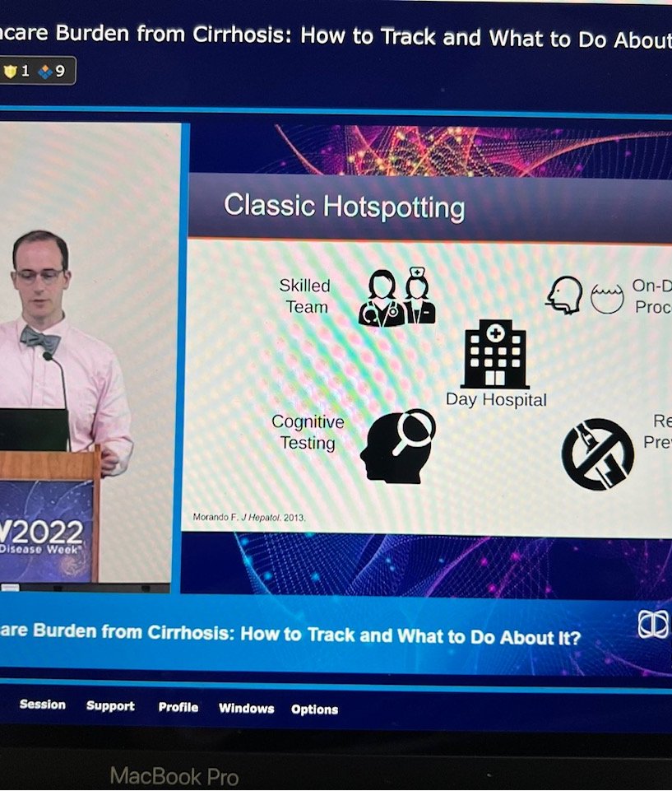Click the gold shield badge icon

(10, 71)
